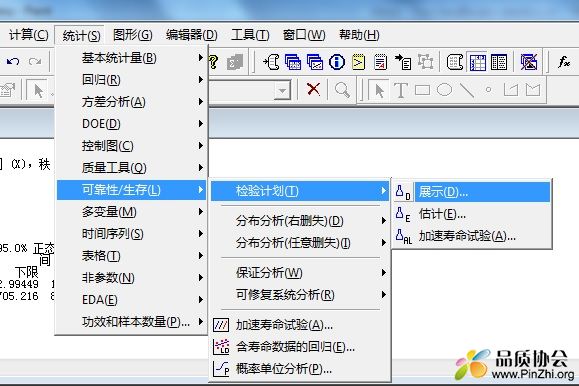The height and width of the screenshot is (386, 579).
Task: Open the 图形(G) menu
Action: [x=133, y=35]
